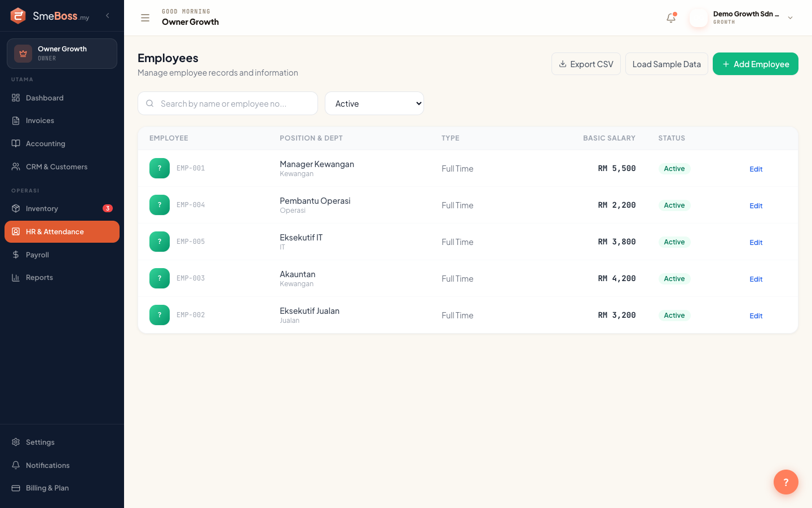Click Load Sample Data button
Image resolution: width=812 pixels, height=508 pixels.
coord(667,64)
